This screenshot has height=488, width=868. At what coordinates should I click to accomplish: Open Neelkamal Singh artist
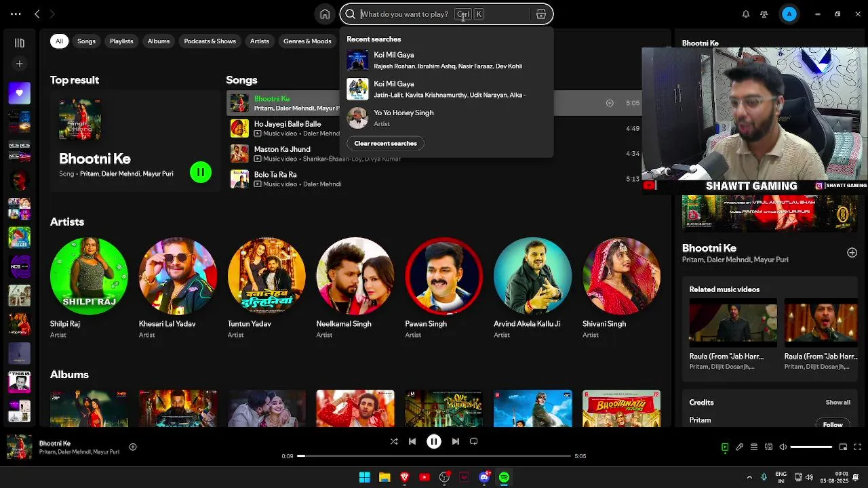(x=355, y=276)
